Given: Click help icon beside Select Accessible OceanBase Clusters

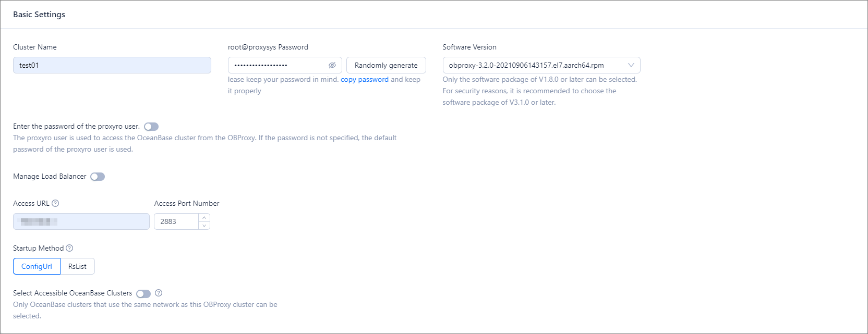Looking at the screenshot, I should [159, 293].
